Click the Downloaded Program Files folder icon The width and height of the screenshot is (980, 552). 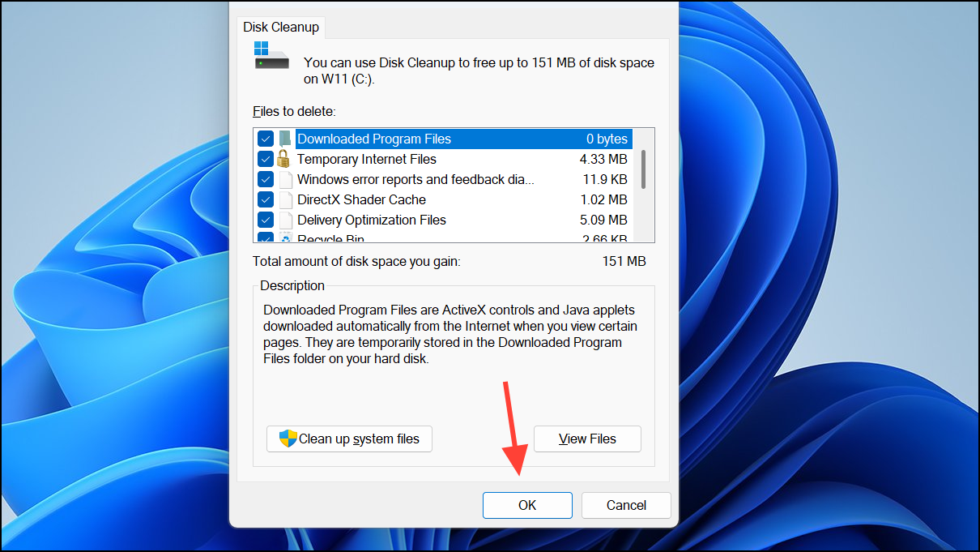coord(285,139)
